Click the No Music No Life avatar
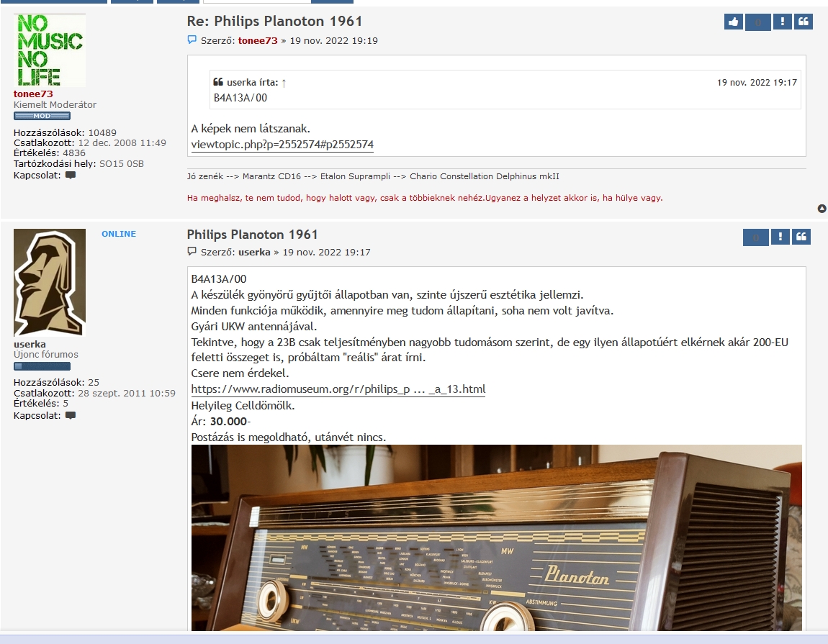Screen dimensions: 828x644 point(50,50)
